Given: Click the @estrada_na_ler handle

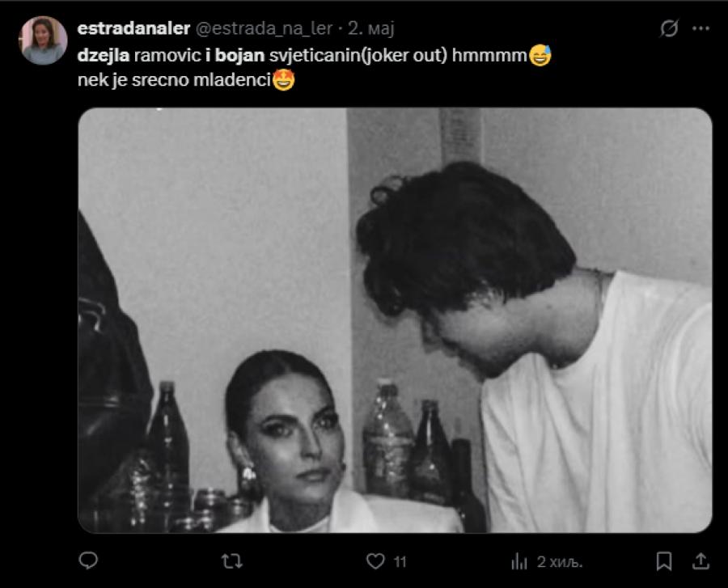Looking at the screenshot, I should [264, 28].
